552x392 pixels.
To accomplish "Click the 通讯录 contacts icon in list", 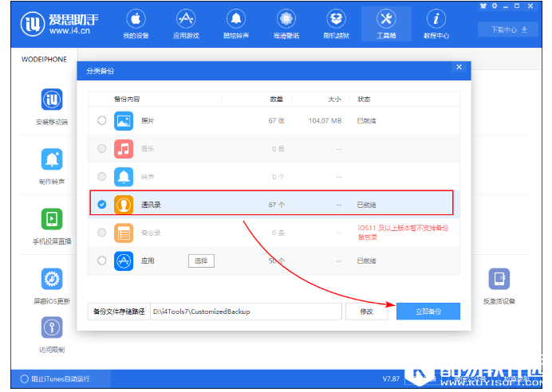I will click(x=124, y=205).
